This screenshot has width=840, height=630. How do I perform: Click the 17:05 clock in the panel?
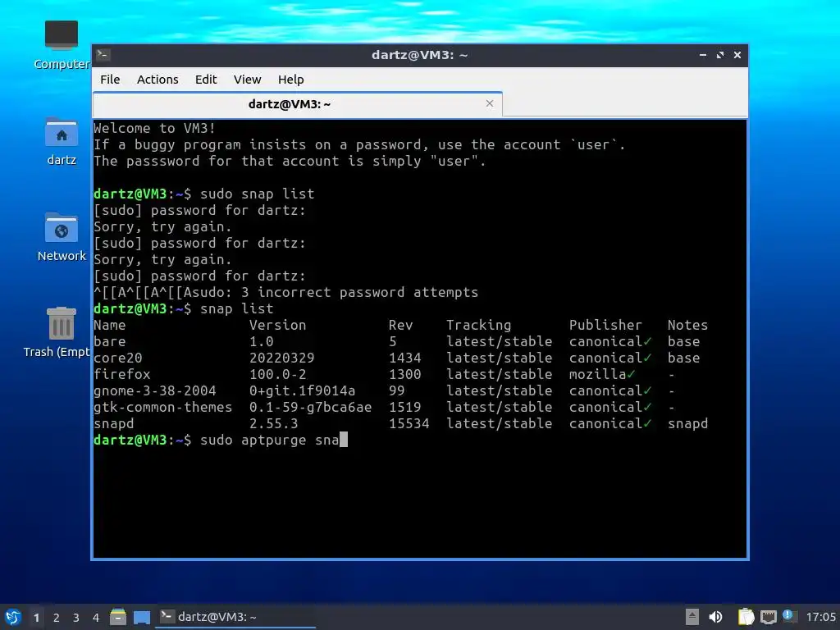[820, 617]
